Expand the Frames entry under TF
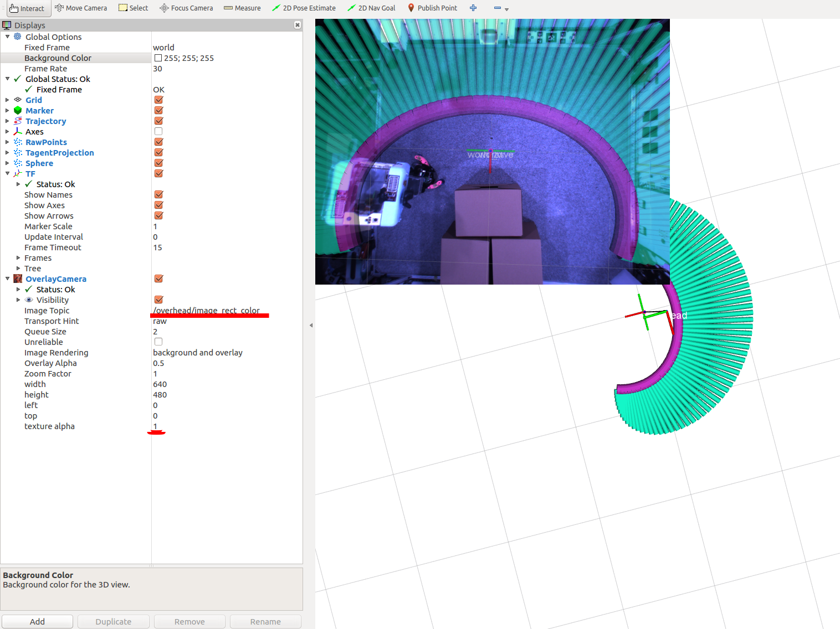This screenshot has height=629, width=840. pos(18,258)
